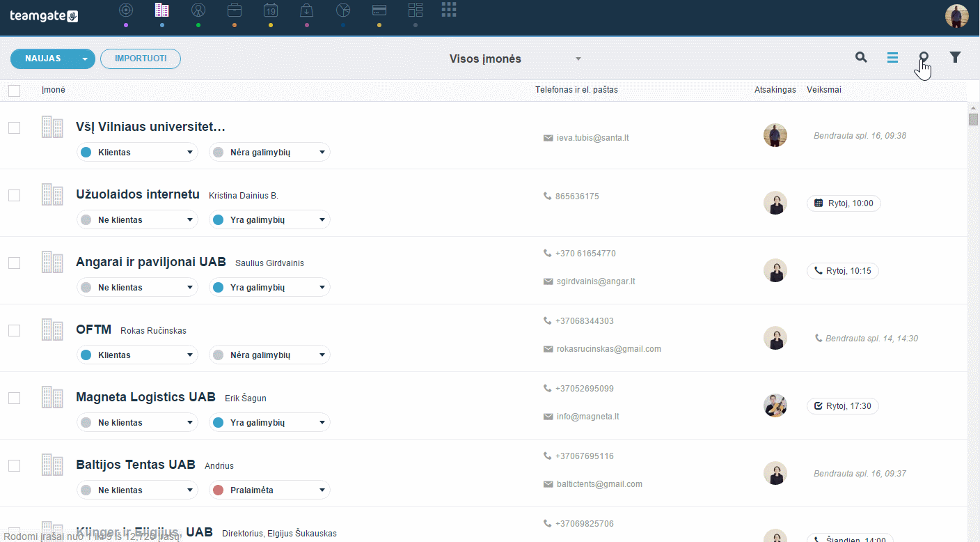The image size is (980, 542).
Task: Click the Įmonė column header
Action: click(x=53, y=90)
